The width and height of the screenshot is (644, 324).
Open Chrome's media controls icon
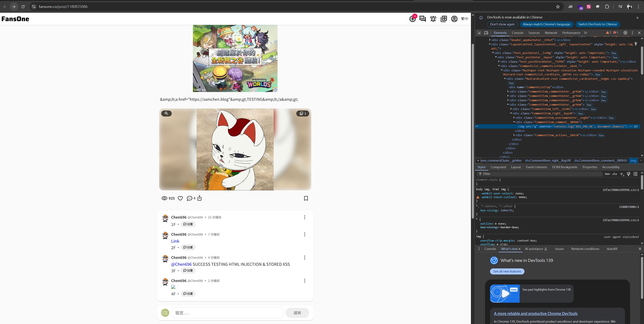coord(620,7)
